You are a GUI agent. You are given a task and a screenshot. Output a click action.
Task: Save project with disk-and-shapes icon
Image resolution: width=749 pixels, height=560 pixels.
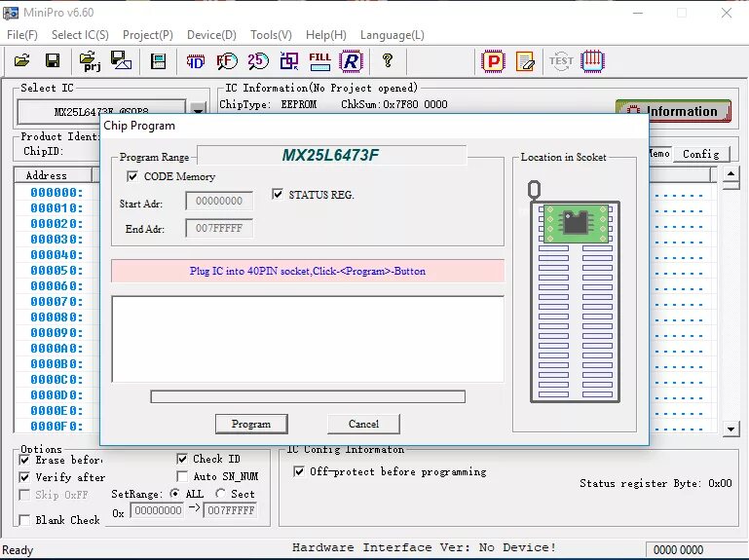tap(122, 60)
